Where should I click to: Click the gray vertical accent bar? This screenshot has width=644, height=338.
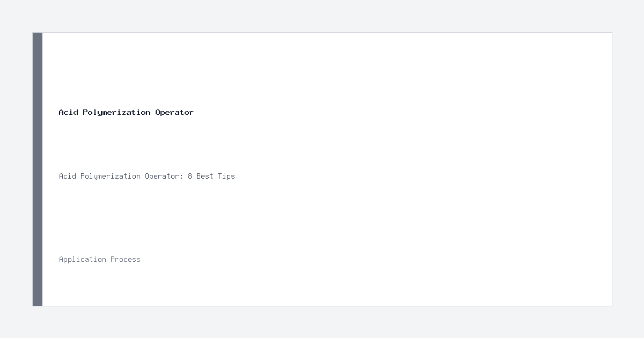coord(38,169)
